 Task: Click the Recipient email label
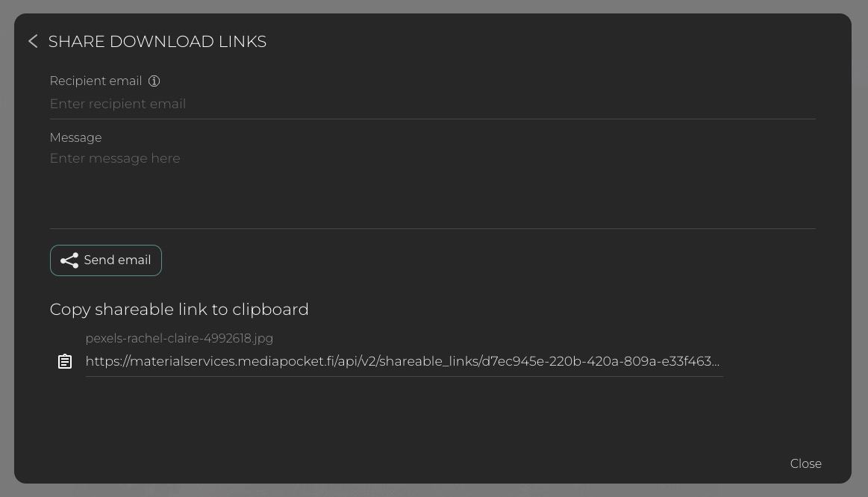click(x=96, y=81)
